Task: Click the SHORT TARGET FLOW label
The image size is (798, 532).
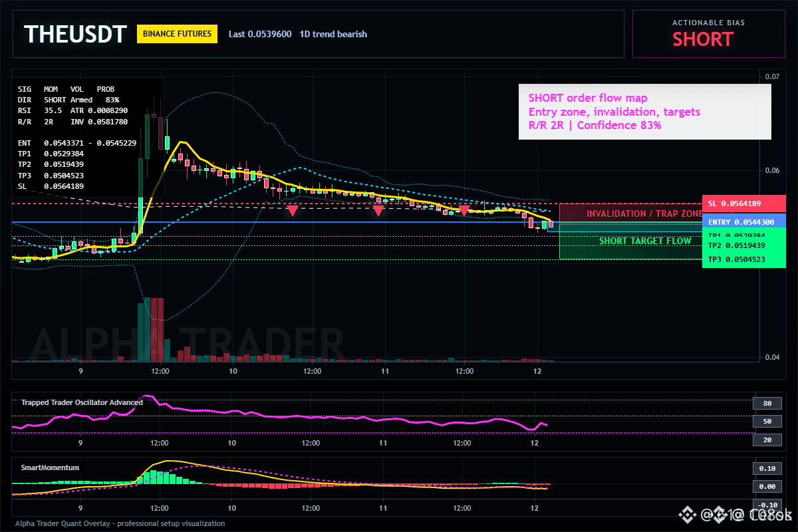Action: coord(645,241)
